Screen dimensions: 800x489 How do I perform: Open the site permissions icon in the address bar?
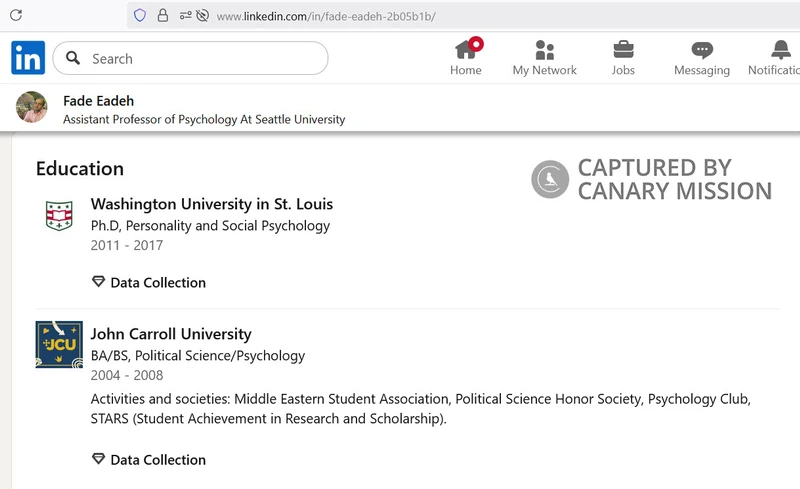click(x=185, y=16)
